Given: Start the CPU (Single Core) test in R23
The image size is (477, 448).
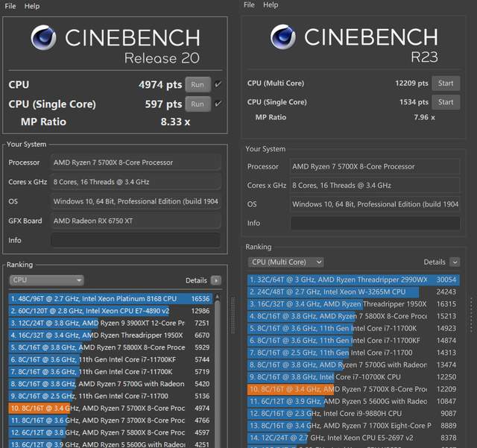Looking at the screenshot, I should (446, 102).
